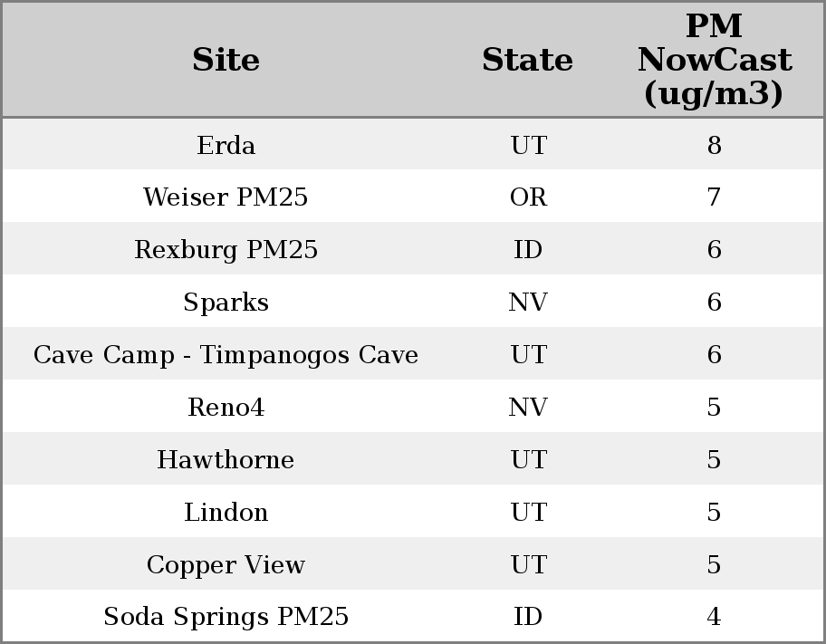Select the UT state cell for Lindon
826x644 pixels.
528,513
